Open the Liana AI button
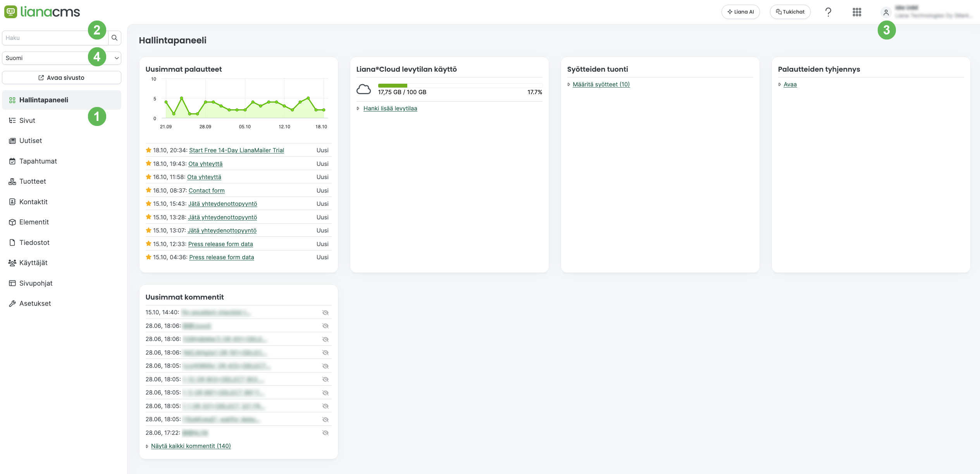The width and height of the screenshot is (980, 474). coord(741,12)
